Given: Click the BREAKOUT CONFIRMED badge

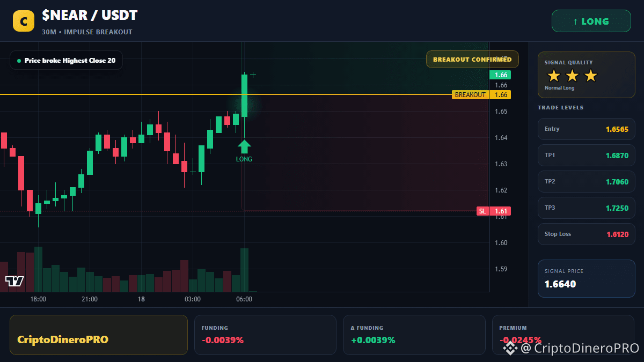Looking at the screenshot, I should point(472,60).
